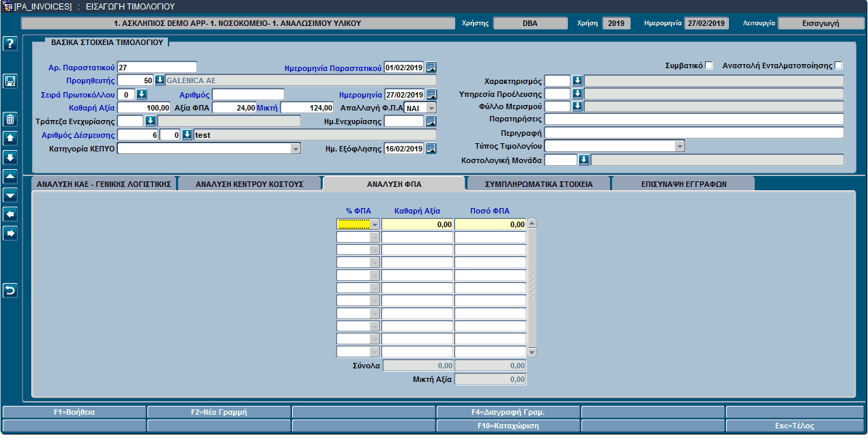
Task: Toggle the Συμβατικό checkbox
Action: pyautogui.click(x=709, y=65)
